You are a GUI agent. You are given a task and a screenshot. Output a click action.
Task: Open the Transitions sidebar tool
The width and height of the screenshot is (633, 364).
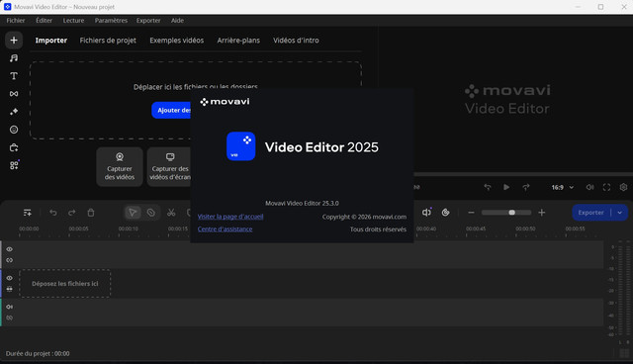tap(14, 94)
